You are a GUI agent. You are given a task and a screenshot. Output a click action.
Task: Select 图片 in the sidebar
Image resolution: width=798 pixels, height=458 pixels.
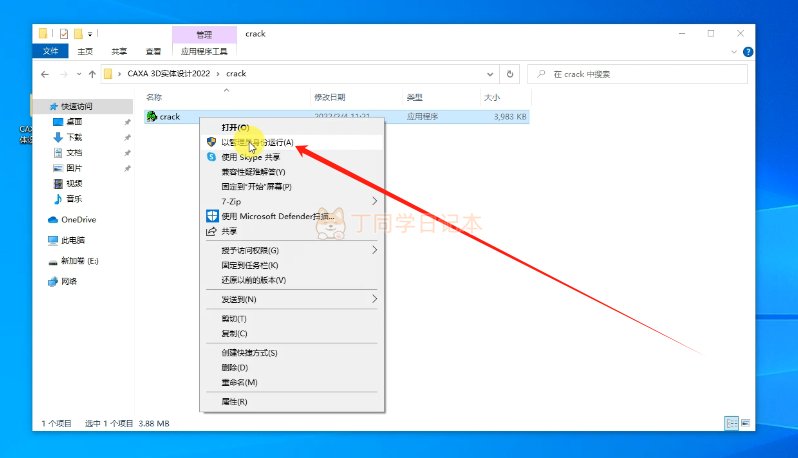tap(74, 168)
